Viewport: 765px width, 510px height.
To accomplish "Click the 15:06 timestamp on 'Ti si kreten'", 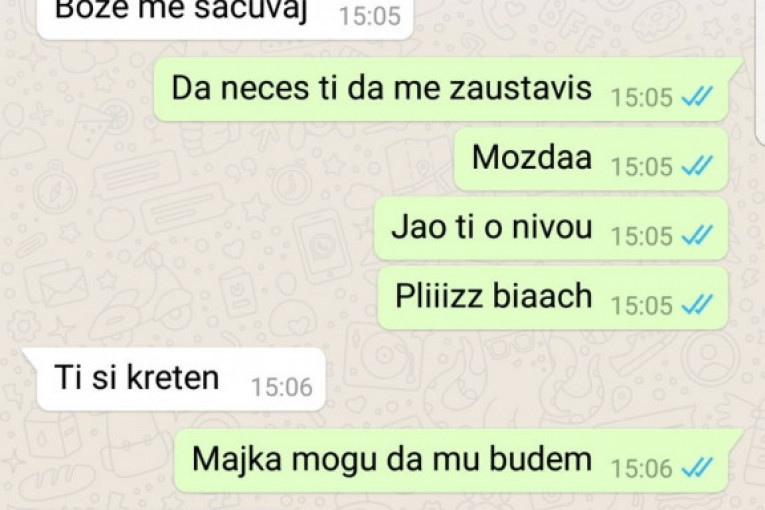I will click(282, 388).
